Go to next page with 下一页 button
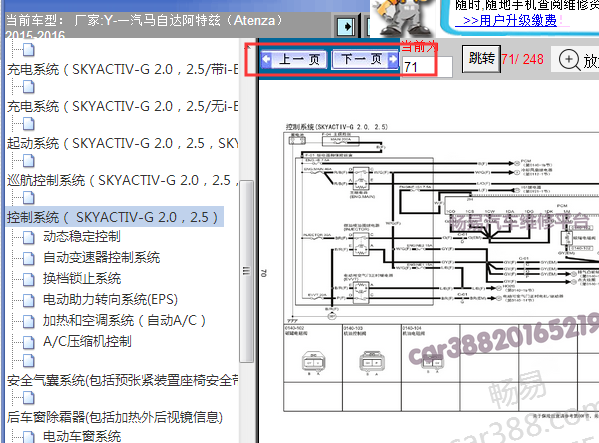Screen dimensions: 599x443 pos(365,59)
